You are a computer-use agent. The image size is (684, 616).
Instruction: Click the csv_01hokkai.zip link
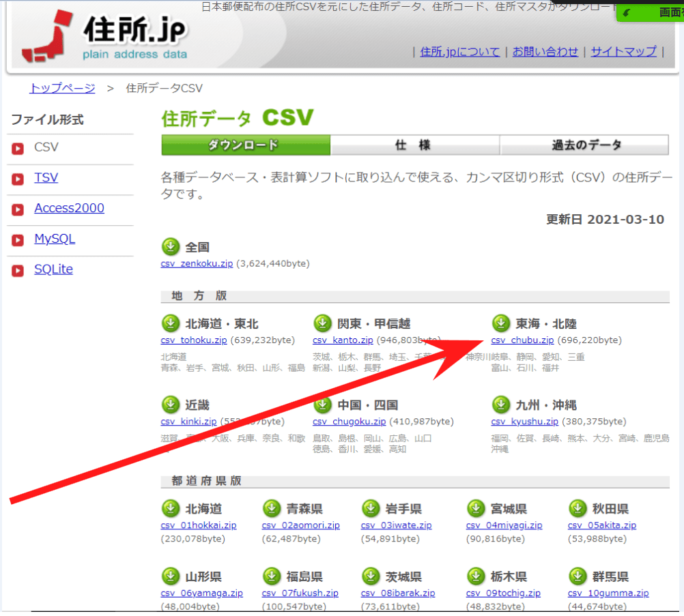[x=198, y=525]
